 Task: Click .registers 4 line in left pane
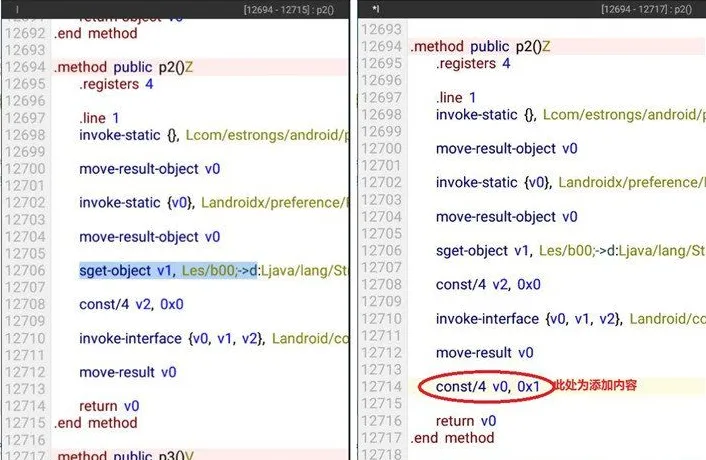click(116, 84)
